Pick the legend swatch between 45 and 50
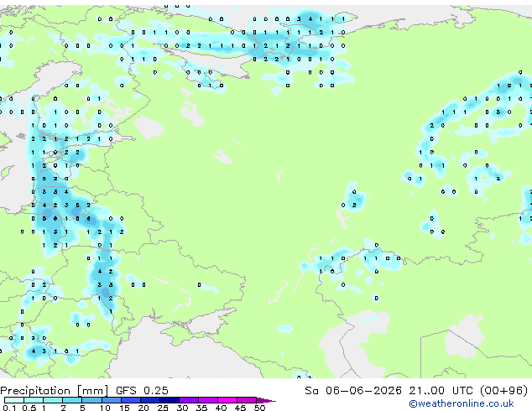This screenshot has width=532, height=411. [247, 400]
